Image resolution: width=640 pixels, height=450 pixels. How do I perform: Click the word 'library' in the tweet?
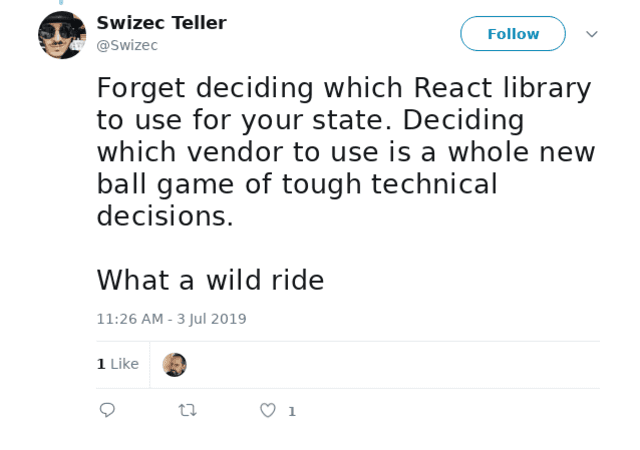point(547,88)
